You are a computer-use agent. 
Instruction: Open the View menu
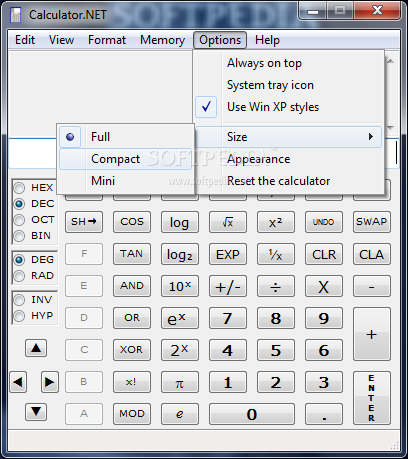(x=61, y=40)
